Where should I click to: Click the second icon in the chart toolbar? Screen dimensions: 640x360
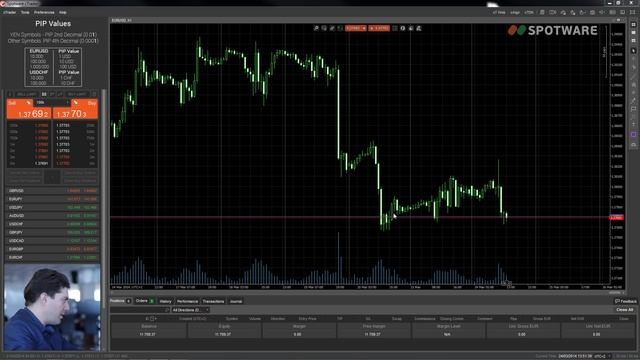(324, 28)
